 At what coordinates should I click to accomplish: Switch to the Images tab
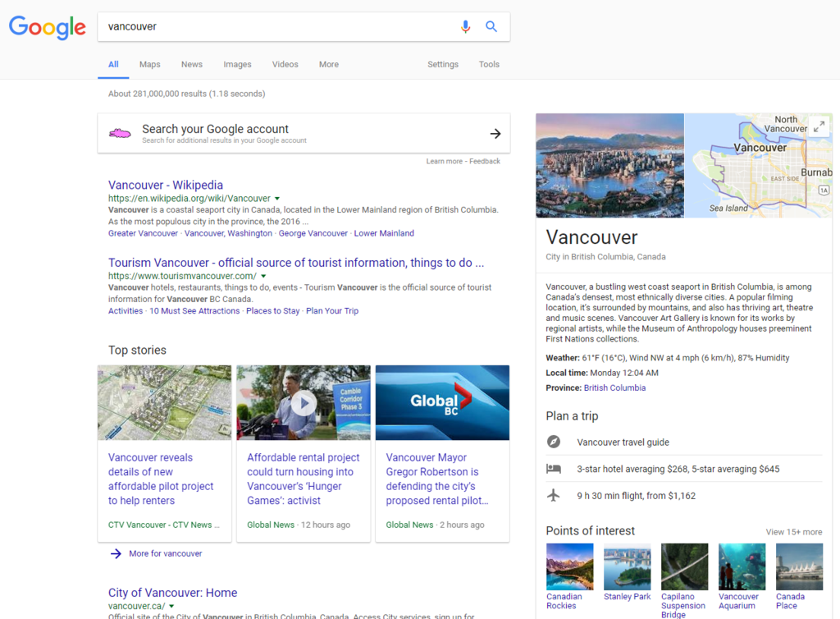pos(237,64)
